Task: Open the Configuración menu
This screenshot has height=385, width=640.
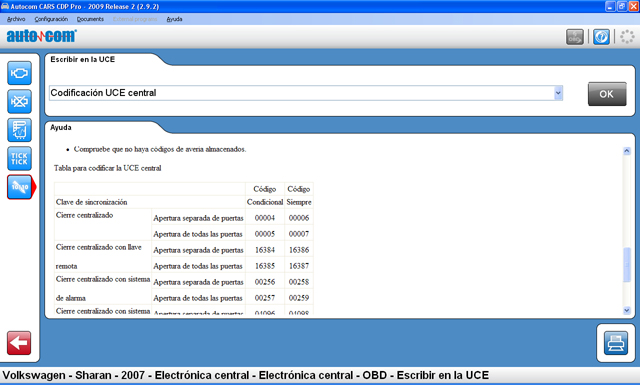Action: click(51, 19)
